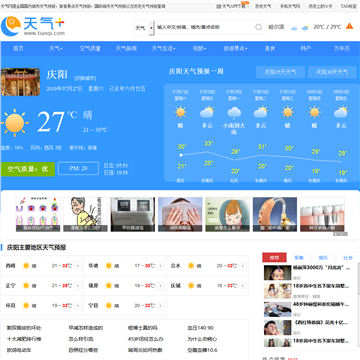The width and height of the screenshot is (360, 360).
Task: Click the orange weather warning triangle icon
Action: pyautogui.click(x=349, y=26)
